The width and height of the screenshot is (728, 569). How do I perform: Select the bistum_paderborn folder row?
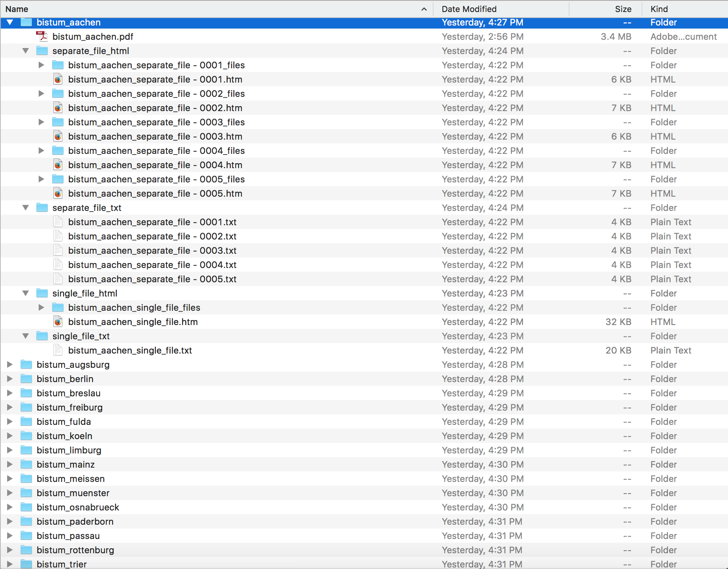point(75,521)
